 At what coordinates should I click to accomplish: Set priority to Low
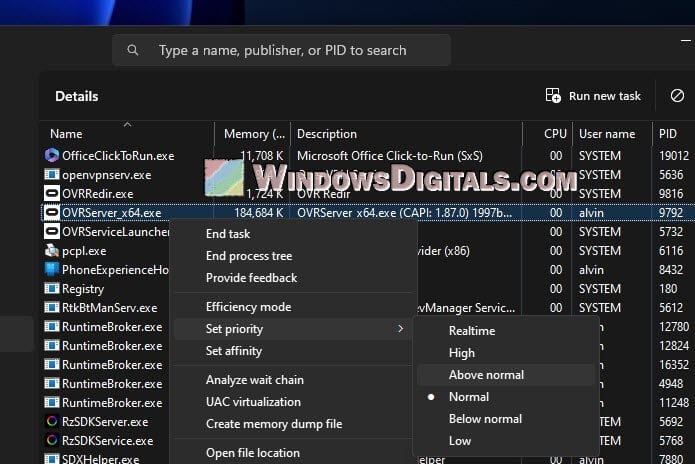[x=460, y=441]
